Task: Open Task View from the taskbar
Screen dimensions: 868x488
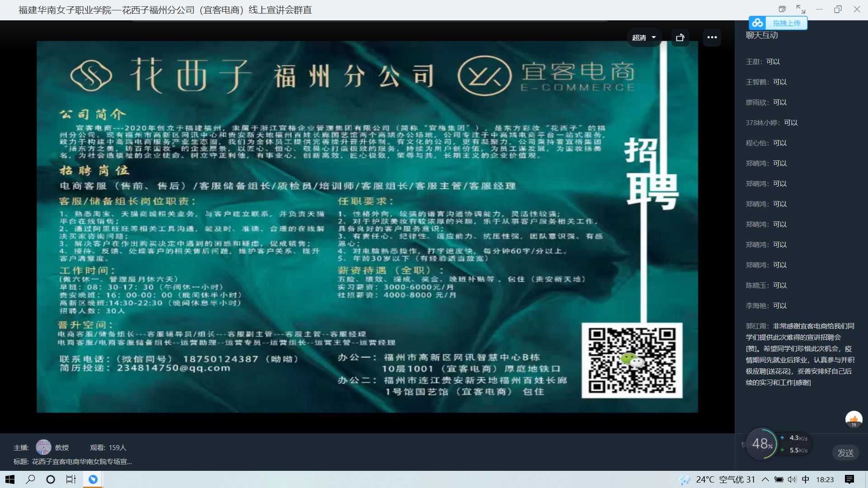Action: [x=71, y=479]
